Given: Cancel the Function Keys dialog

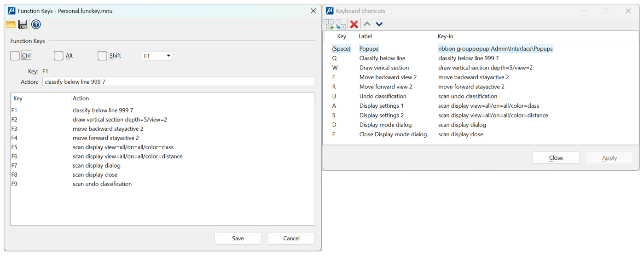Looking at the screenshot, I should (291, 239).
